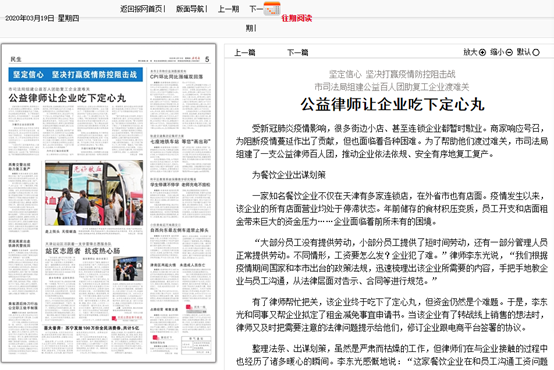The image size is (554, 370).
Task: Open CPI article in page right column
Action: coord(177,76)
